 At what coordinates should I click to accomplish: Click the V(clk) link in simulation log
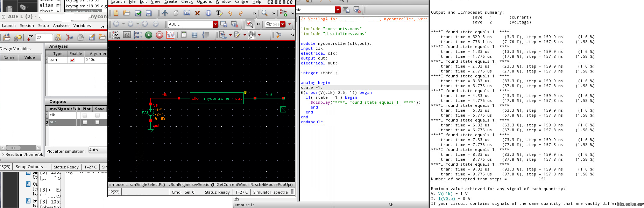(x=445, y=194)
